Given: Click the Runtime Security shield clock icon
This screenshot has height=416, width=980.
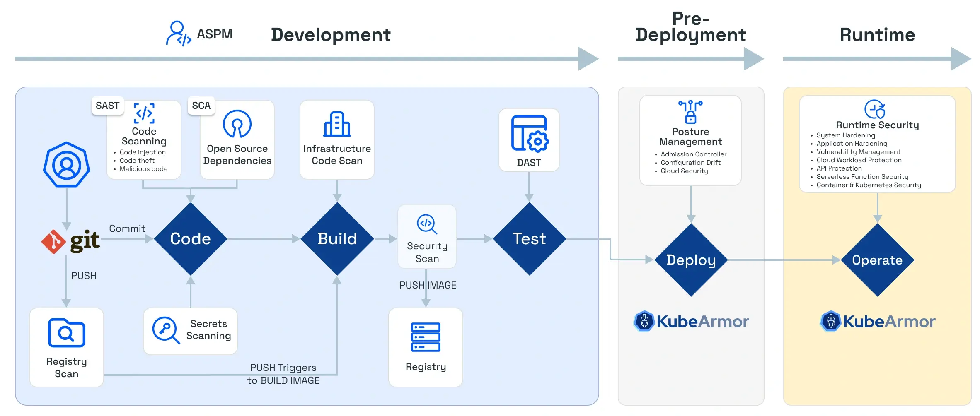Looking at the screenshot, I should (x=875, y=109).
